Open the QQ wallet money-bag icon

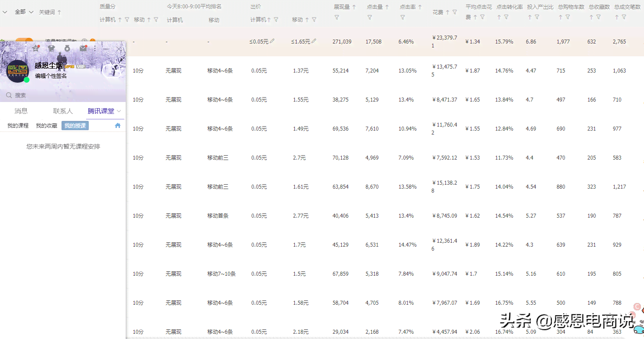click(x=67, y=48)
